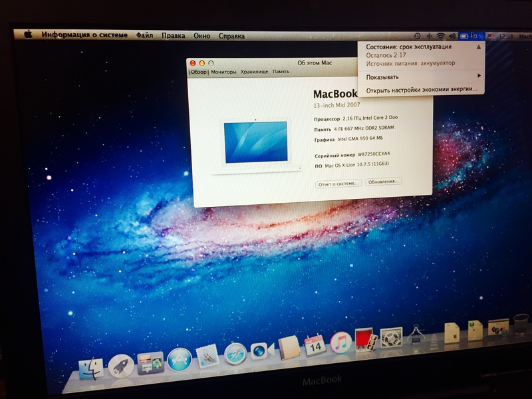
Task: Open System Preferences gear icon in Dock
Action: tap(391, 337)
